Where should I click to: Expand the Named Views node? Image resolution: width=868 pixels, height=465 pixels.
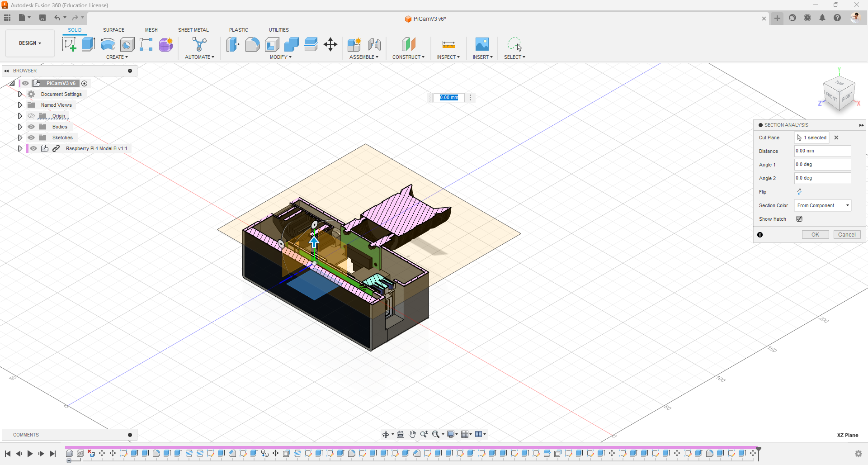(x=20, y=105)
